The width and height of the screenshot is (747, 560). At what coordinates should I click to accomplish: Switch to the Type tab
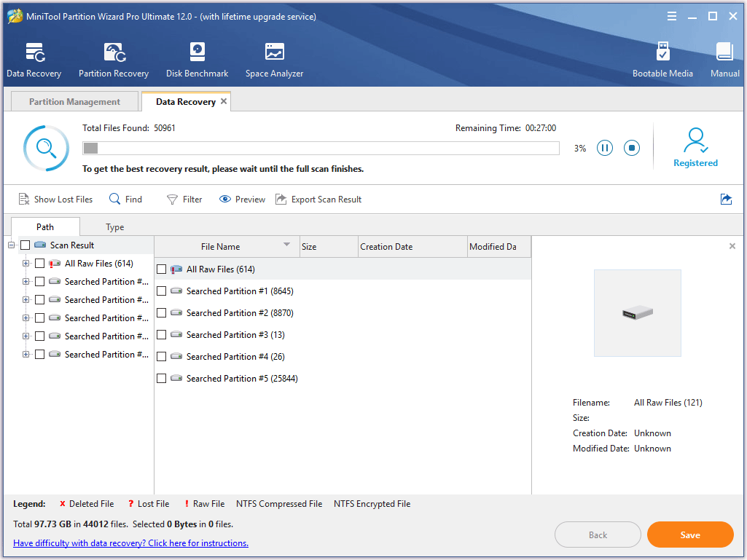tap(115, 226)
